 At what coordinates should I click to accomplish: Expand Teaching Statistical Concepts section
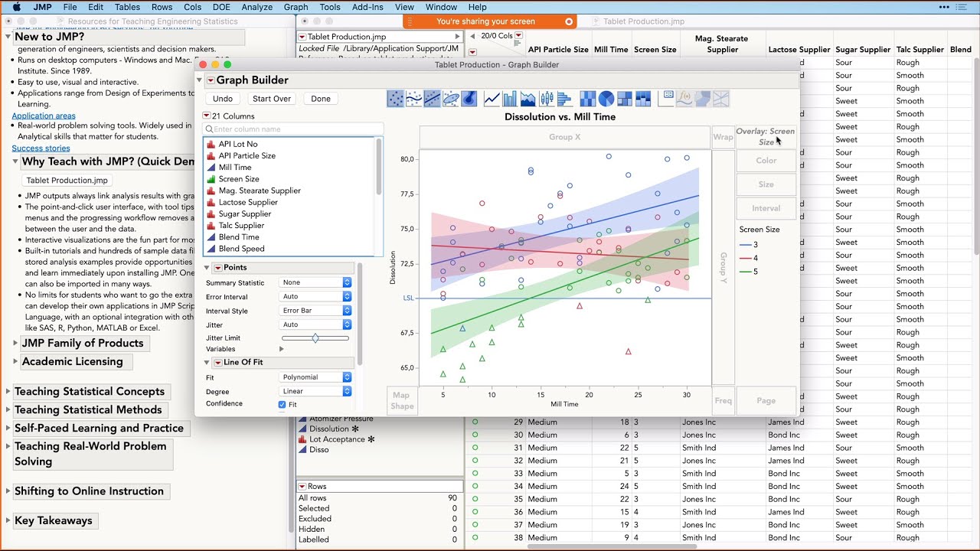coord(8,391)
